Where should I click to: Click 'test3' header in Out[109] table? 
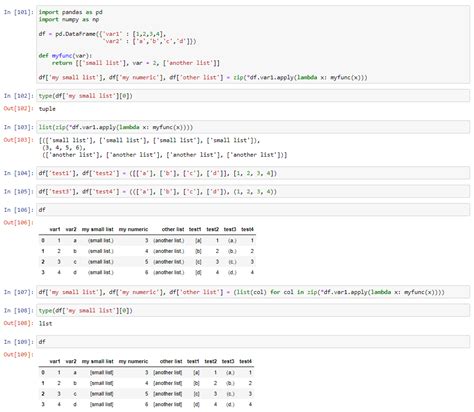click(x=228, y=361)
